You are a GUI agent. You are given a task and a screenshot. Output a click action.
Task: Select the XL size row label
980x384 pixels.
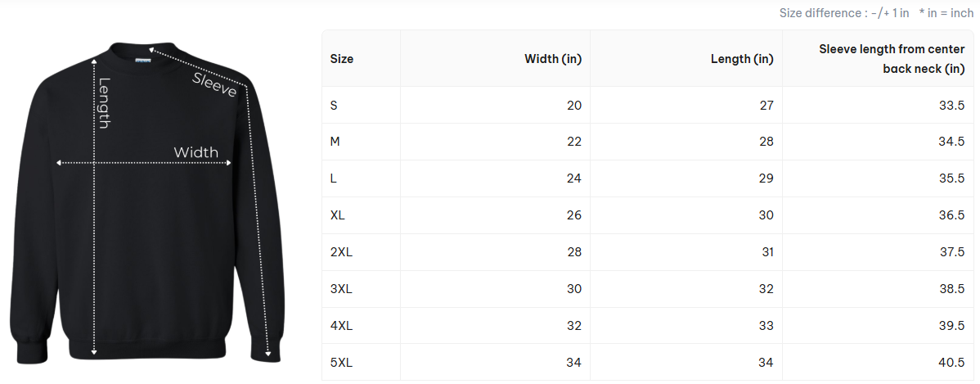(x=337, y=215)
